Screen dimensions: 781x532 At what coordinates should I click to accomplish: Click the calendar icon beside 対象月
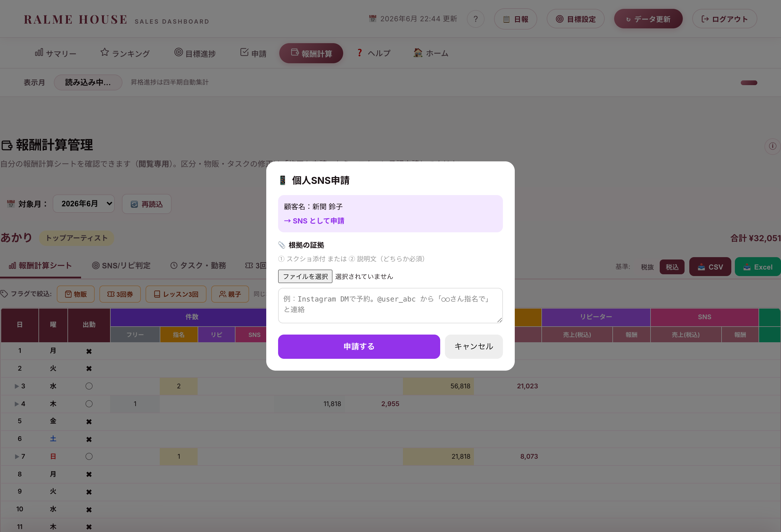click(x=11, y=204)
